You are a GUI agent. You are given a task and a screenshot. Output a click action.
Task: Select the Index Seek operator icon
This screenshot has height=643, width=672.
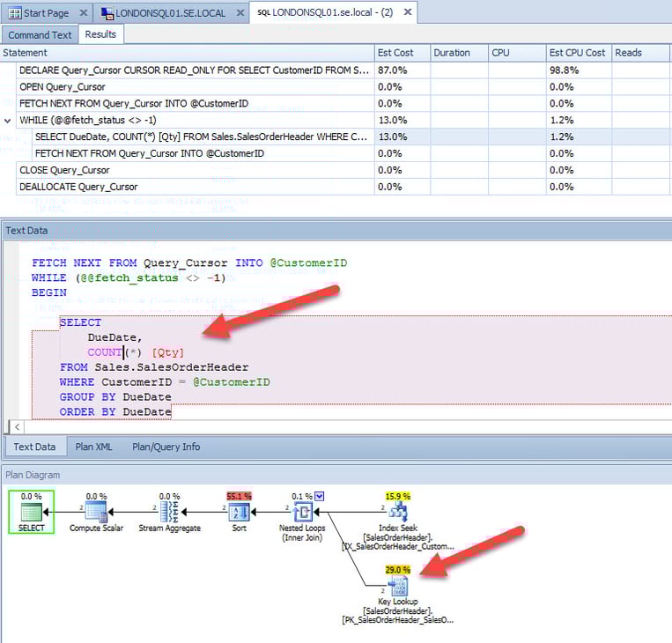coord(398,512)
